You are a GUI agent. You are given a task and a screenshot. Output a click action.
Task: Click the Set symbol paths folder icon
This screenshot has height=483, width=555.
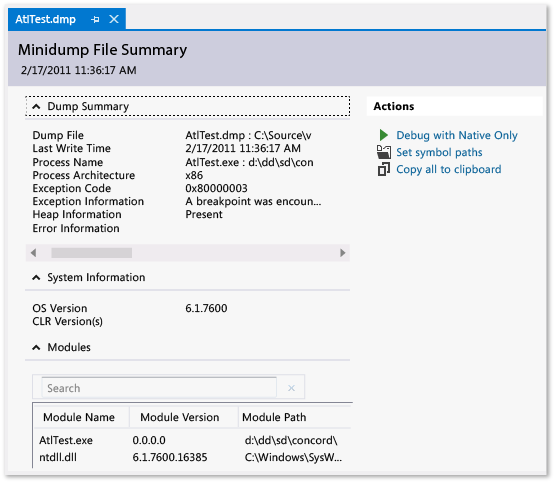point(384,152)
